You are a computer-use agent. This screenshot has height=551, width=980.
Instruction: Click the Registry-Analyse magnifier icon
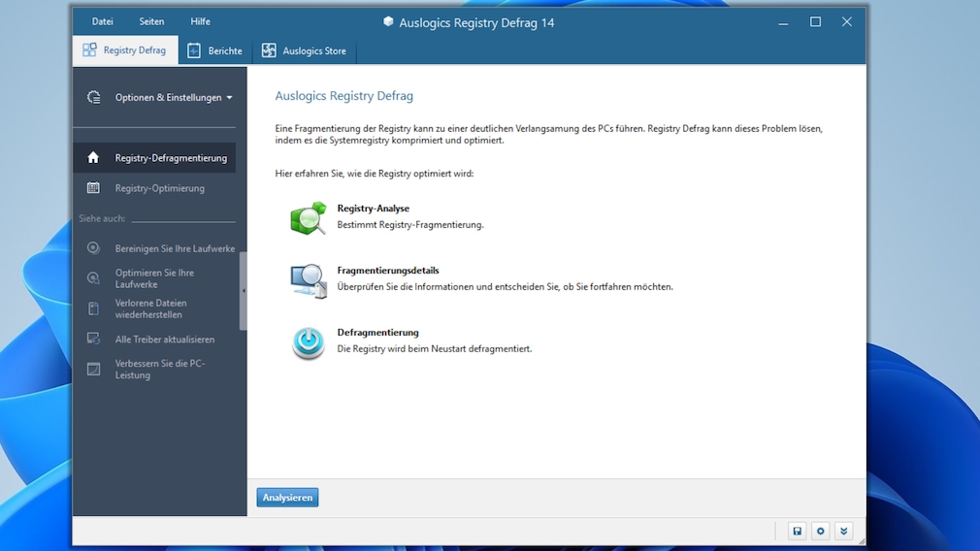point(309,218)
